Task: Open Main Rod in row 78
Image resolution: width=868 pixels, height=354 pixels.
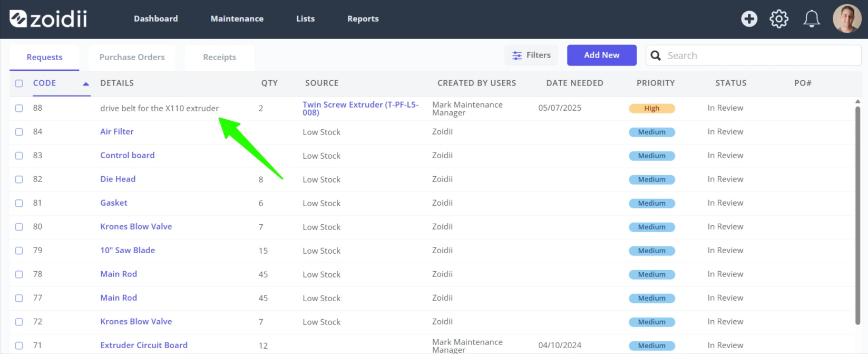Action: (x=119, y=274)
